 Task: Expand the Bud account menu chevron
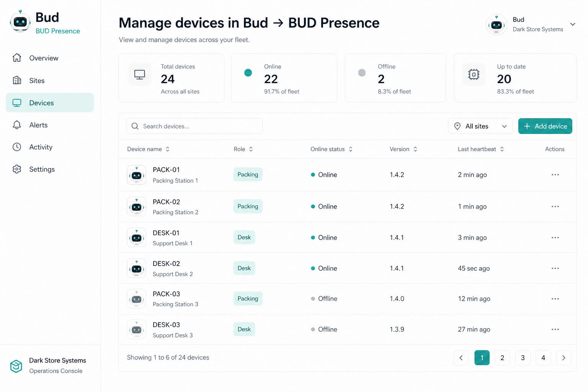tap(573, 24)
